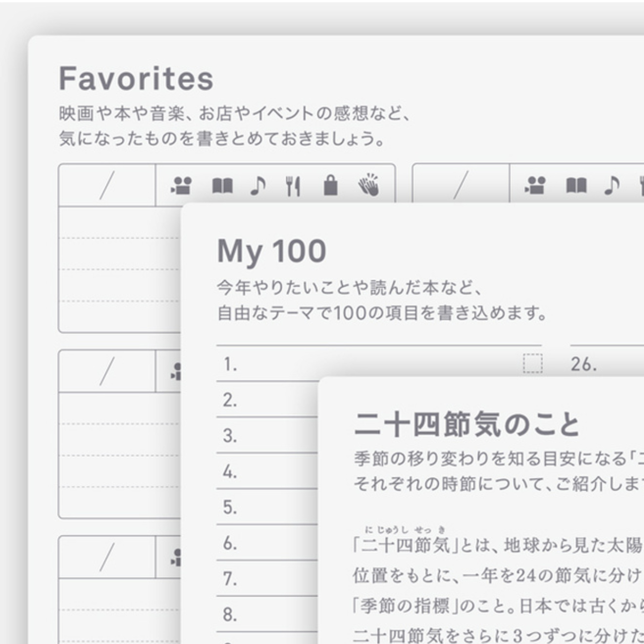Select My 100 list line "3."
Screen dimensions: 644x644
pos(267,435)
